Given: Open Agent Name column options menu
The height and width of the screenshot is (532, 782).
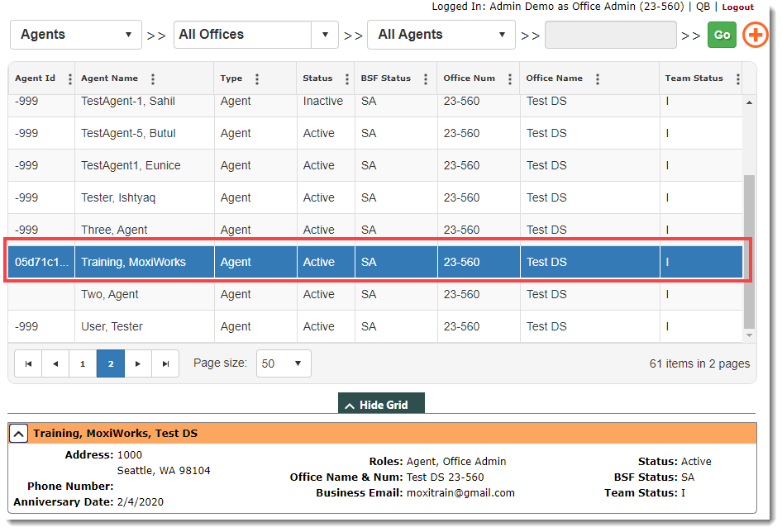Looking at the screenshot, I should point(153,79).
